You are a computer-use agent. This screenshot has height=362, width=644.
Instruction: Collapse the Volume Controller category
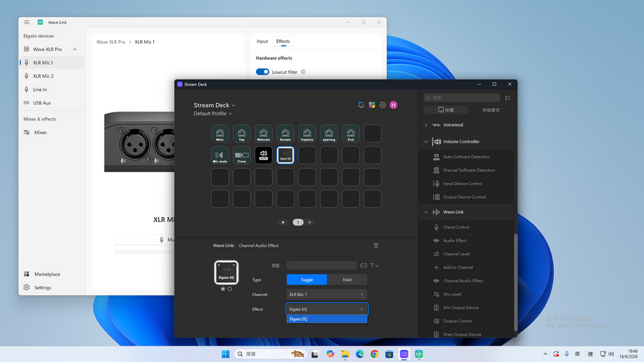pos(426,141)
